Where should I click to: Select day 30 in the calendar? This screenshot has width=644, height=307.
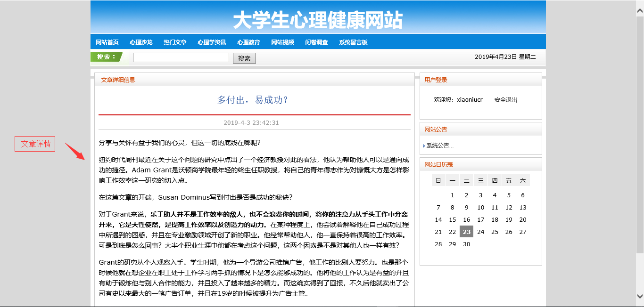[466, 244]
